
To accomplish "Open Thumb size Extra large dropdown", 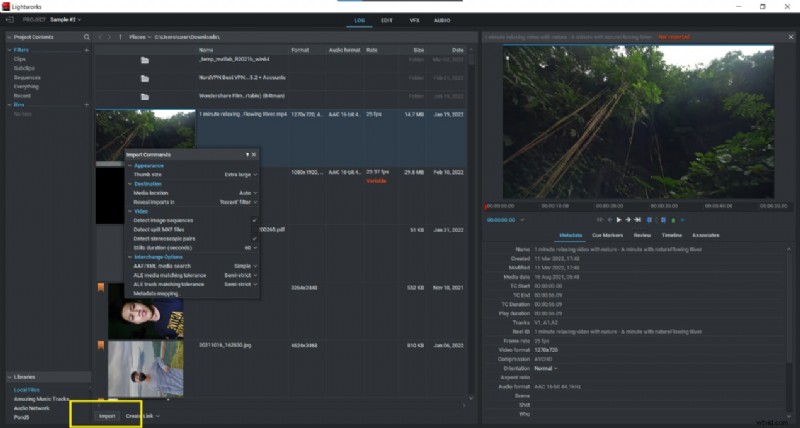I will click(241, 174).
